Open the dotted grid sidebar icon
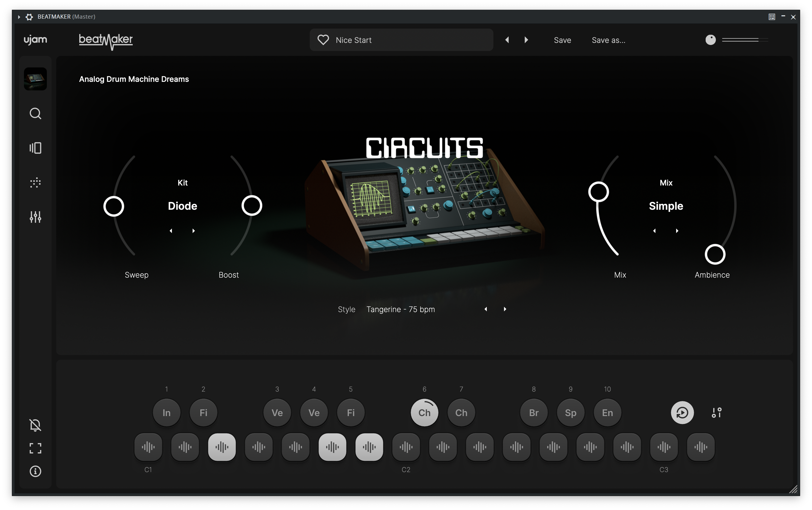This screenshot has width=812, height=510. (x=35, y=183)
